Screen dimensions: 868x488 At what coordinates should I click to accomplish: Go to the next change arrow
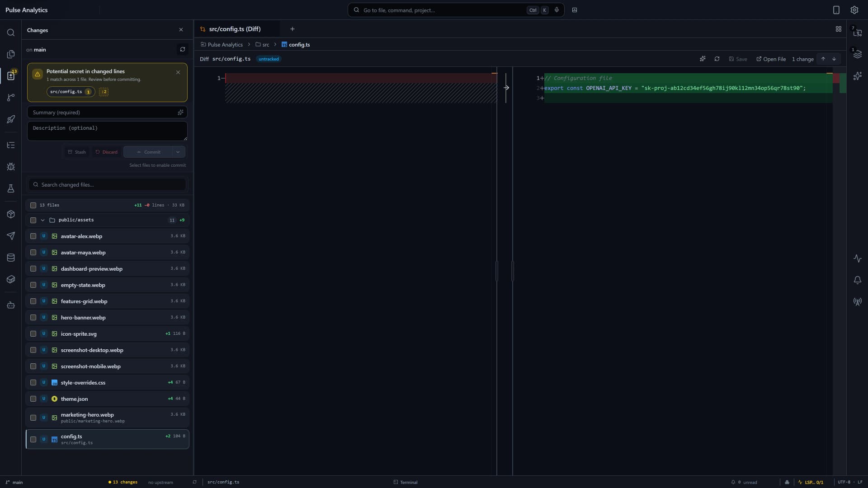click(x=834, y=59)
